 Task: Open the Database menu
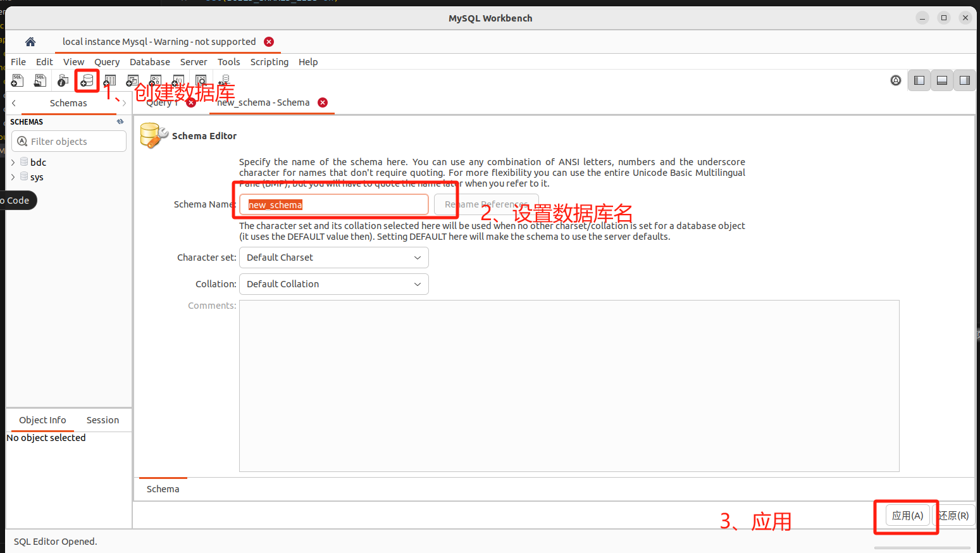coord(150,62)
